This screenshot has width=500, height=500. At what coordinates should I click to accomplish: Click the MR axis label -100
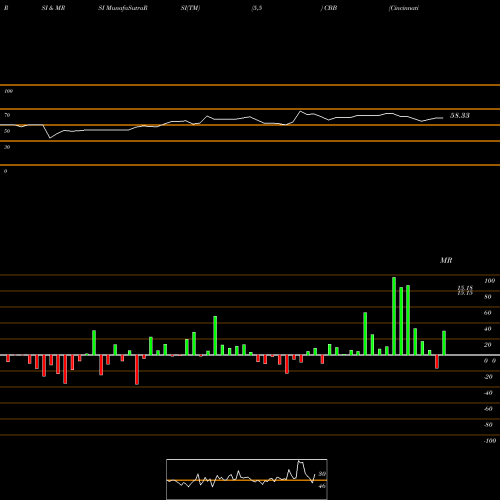490,441
